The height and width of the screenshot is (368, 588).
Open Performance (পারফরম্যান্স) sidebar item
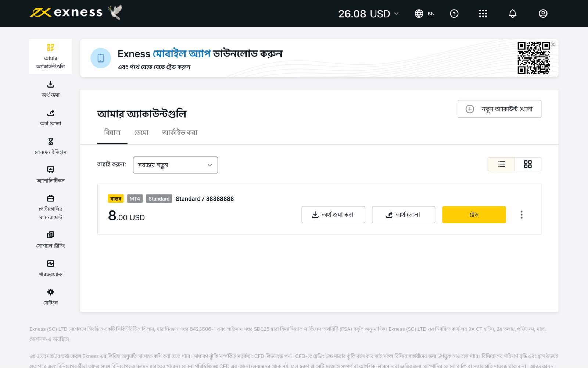[x=51, y=269]
